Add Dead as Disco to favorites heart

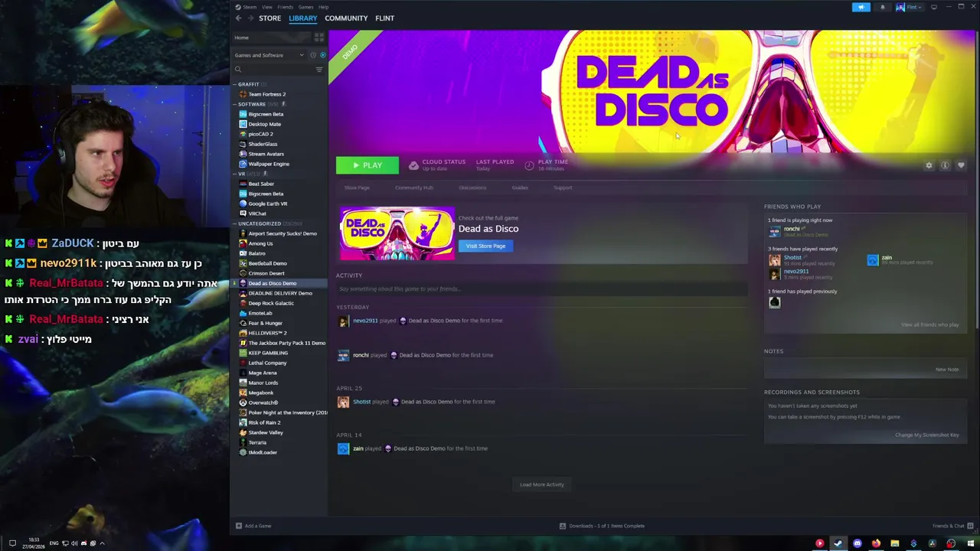(x=961, y=165)
